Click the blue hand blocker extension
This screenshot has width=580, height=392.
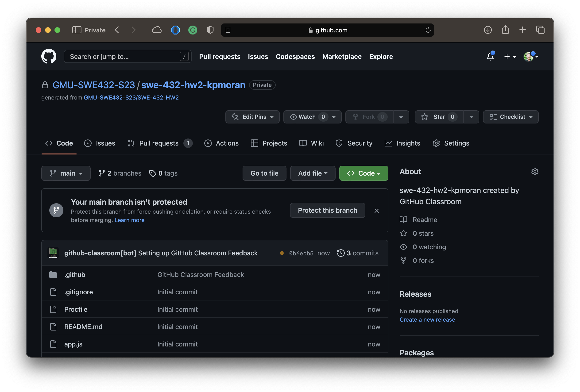coord(175,30)
